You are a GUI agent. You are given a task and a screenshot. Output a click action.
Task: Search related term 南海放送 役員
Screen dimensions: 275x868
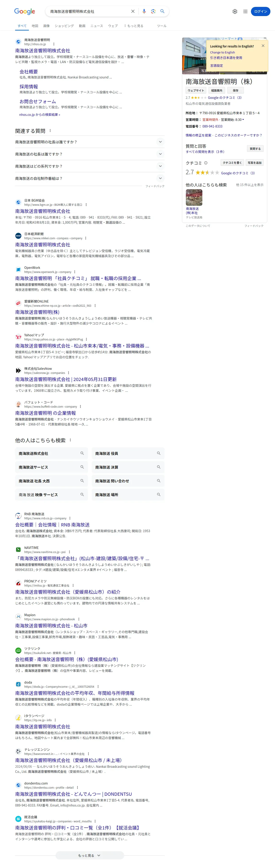click(128, 453)
